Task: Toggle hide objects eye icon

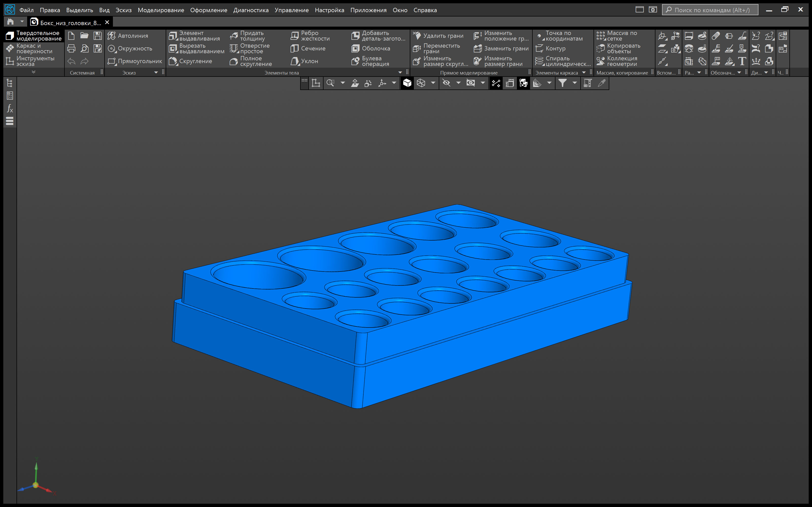Action: pyautogui.click(x=446, y=83)
